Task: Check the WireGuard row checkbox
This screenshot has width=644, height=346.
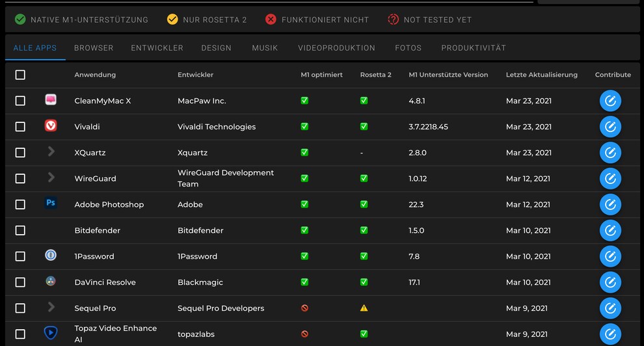Action: (x=20, y=179)
